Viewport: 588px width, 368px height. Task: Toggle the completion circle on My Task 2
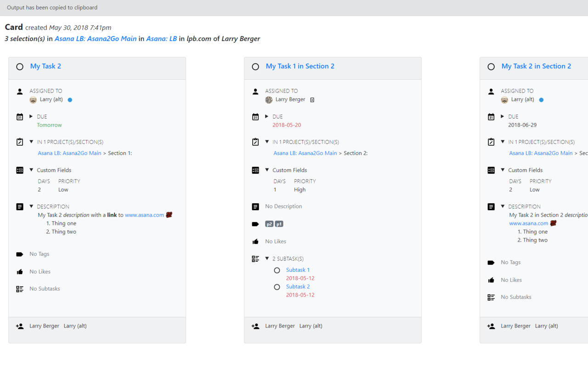tap(20, 66)
